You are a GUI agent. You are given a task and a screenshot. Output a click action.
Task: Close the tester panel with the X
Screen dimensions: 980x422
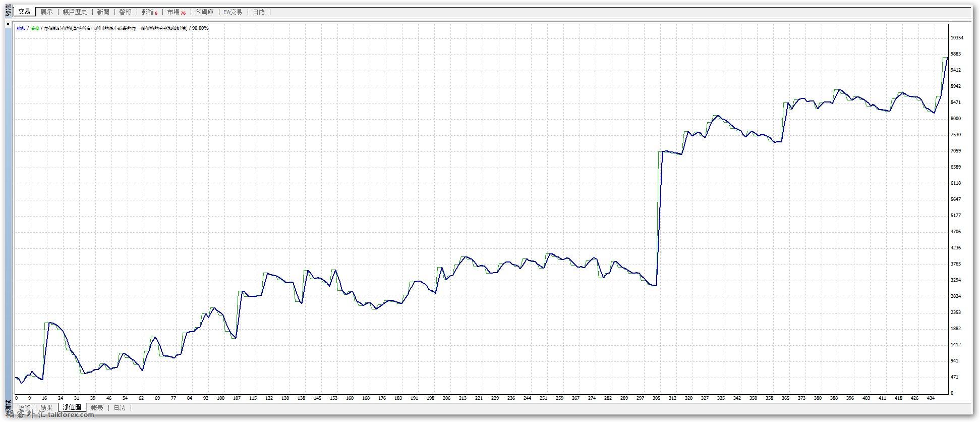click(8, 24)
